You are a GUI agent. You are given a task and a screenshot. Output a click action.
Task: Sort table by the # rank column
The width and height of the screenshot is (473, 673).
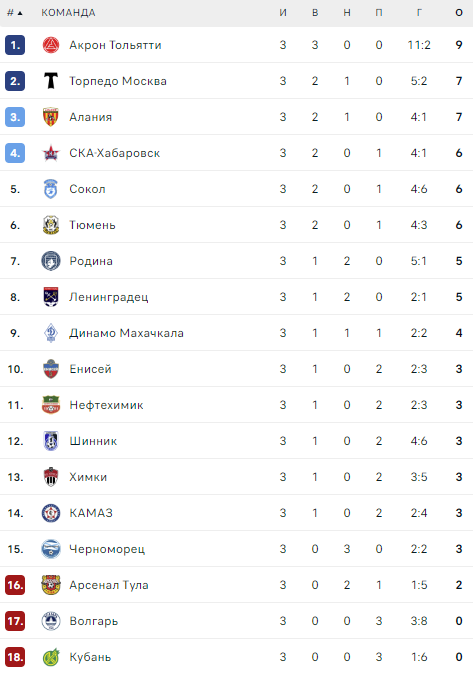(x=15, y=13)
